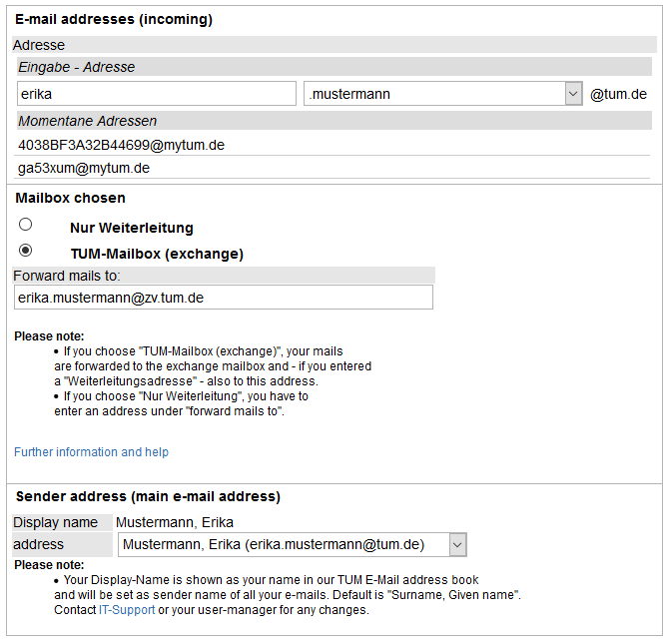This screenshot has width=670, height=644.
Task: Click the "Mustermann, Erika" display name value
Action: click(175, 522)
